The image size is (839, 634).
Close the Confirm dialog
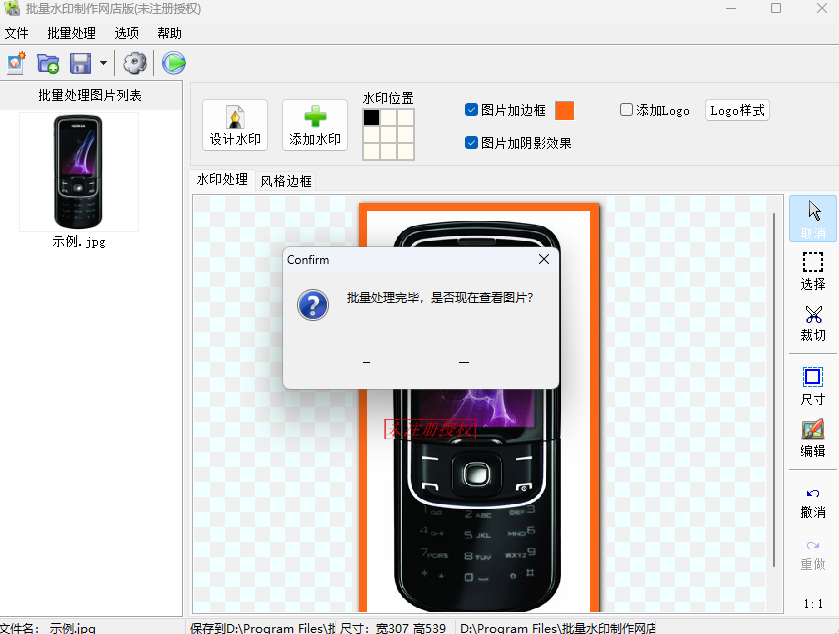pyautogui.click(x=544, y=259)
